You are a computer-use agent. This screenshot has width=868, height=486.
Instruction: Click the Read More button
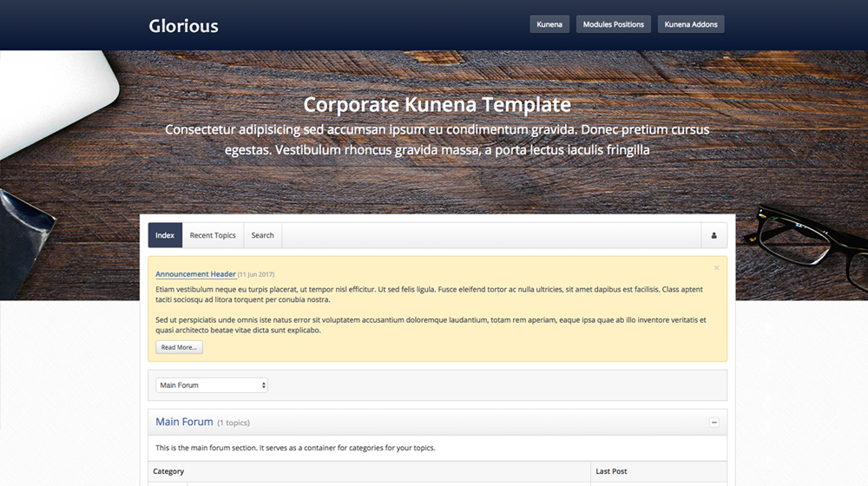179,347
